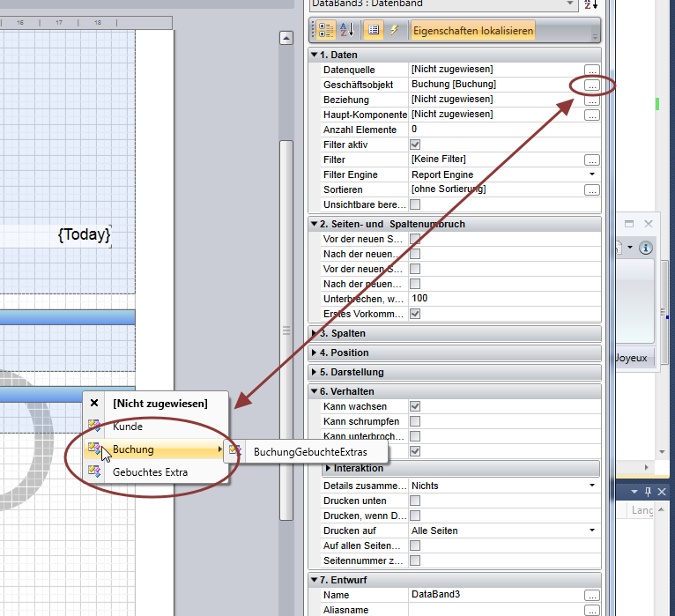675x616 pixels.
Task: Open DataBand3 component selector dropdown
Action: [570, 4]
